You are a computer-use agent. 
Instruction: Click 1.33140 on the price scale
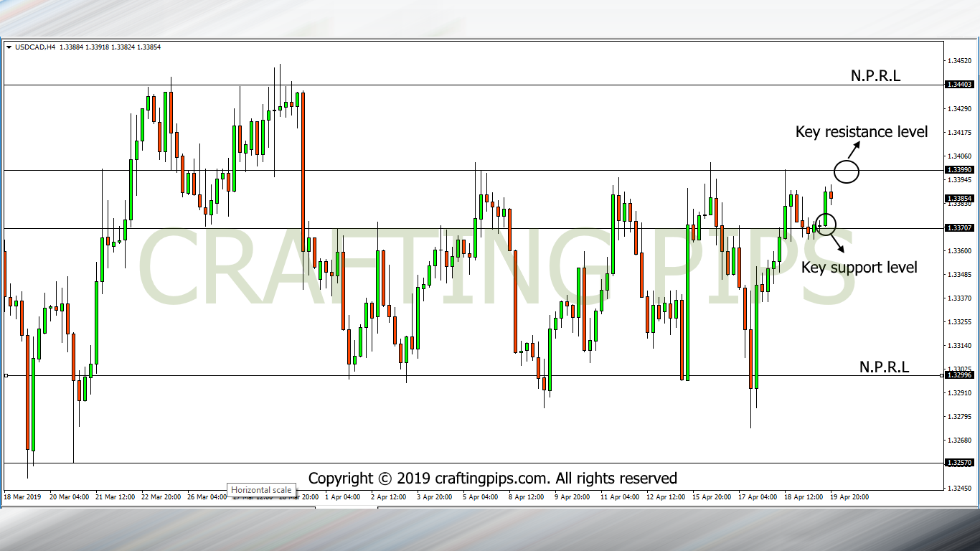click(959, 345)
